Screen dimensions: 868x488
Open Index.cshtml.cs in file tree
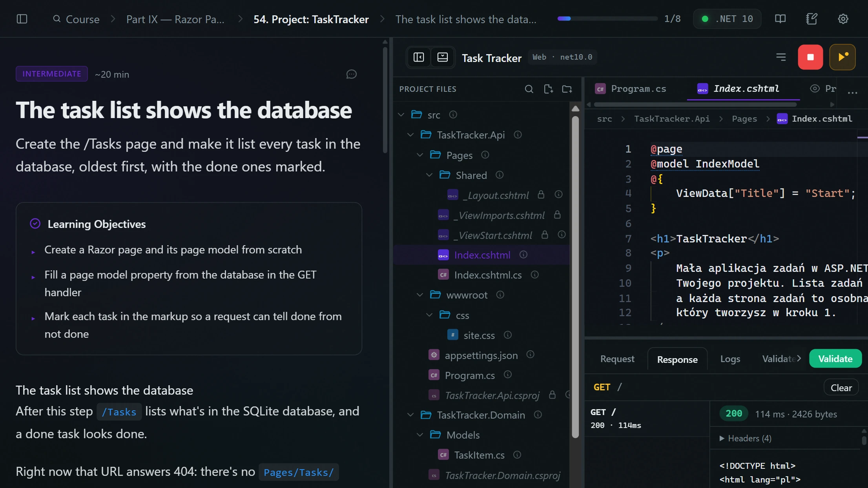[488, 275]
